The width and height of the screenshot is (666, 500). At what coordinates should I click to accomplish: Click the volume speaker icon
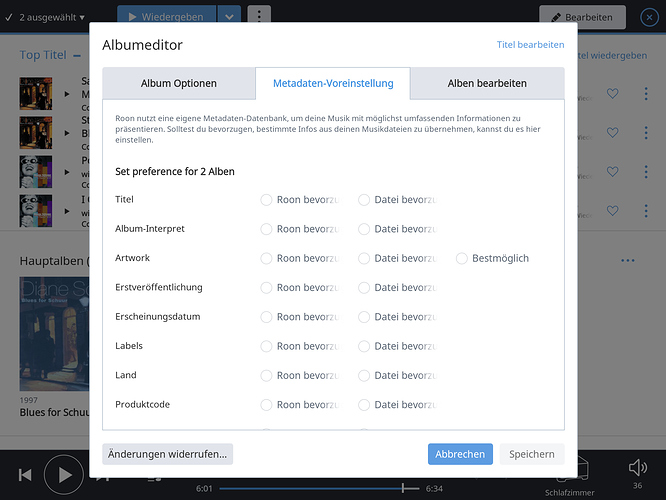click(x=638, y=468)
